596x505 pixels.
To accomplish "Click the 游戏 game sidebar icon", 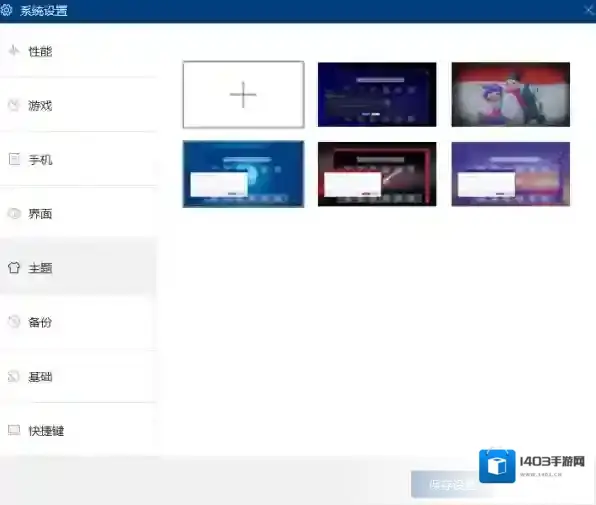I will coord(14,105).
